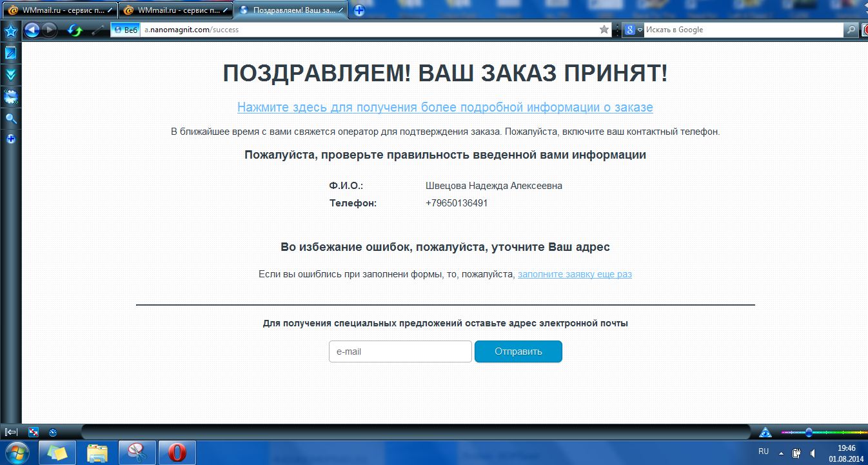Viewport: 868px width, 465px height.
Task: Open the Sticky Notes taskbar app
Action: 57,453
